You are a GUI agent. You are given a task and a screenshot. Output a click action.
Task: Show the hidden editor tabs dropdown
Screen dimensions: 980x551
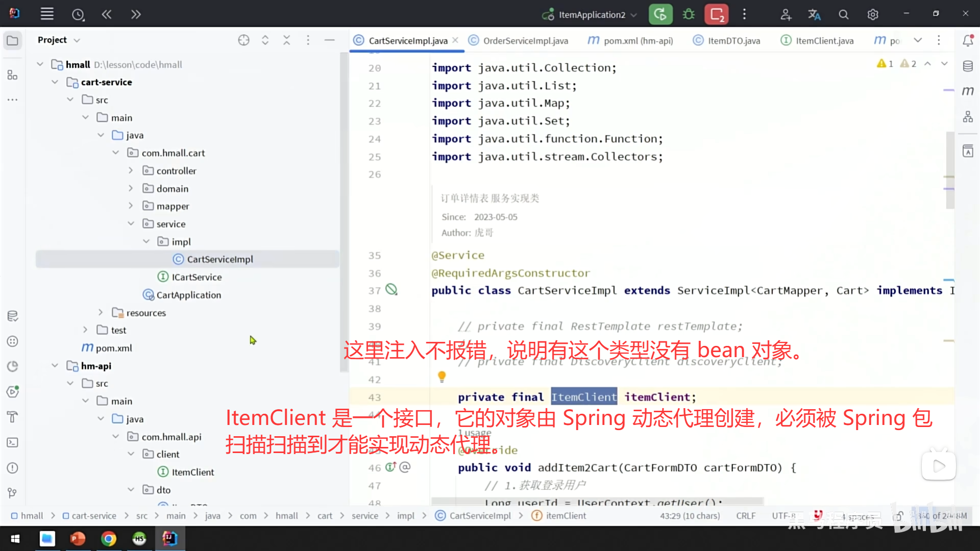[x=918, y=40]
